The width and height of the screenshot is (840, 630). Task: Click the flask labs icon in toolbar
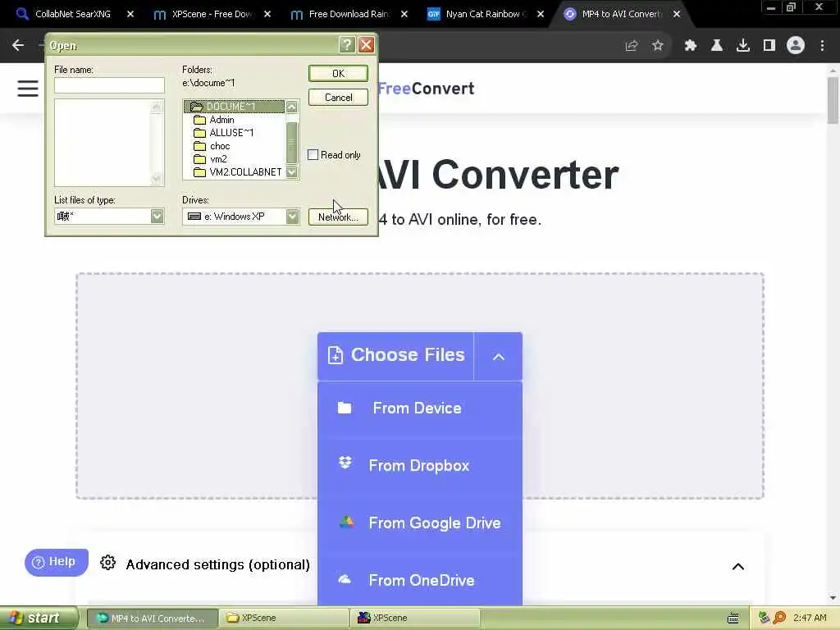click(716, 46)
